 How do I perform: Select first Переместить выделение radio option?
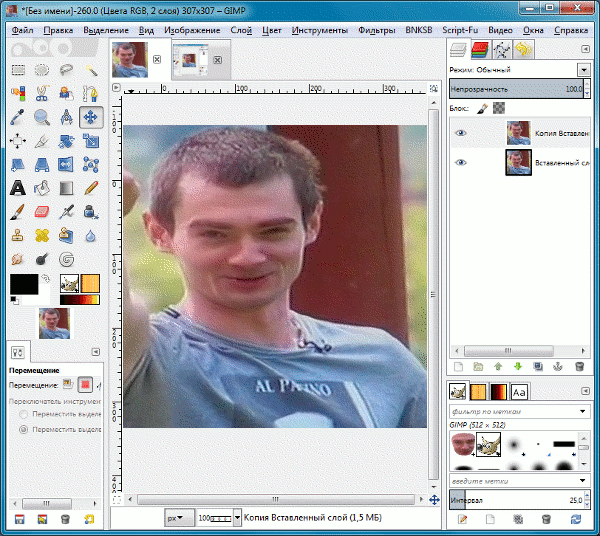click(24, 414)
